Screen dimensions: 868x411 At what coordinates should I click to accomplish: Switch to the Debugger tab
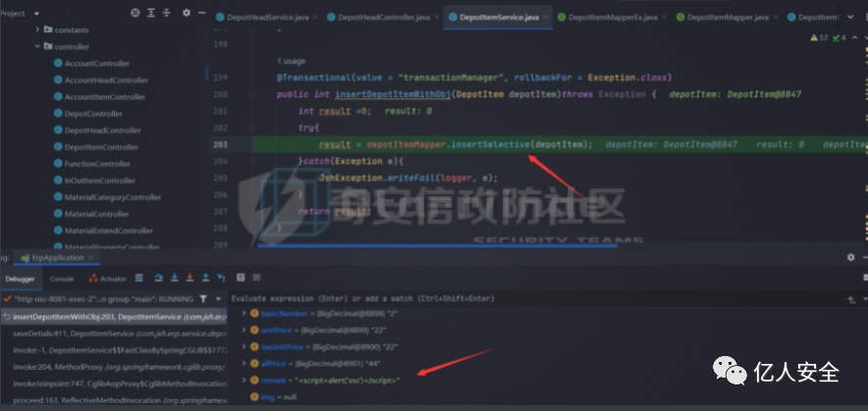tap(21, 279)
